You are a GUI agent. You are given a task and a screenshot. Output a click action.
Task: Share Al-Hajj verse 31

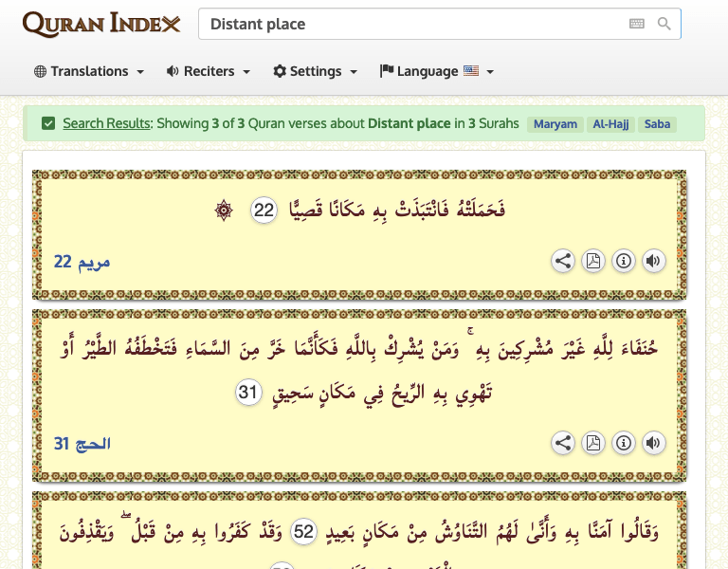[x=563, y=443]
